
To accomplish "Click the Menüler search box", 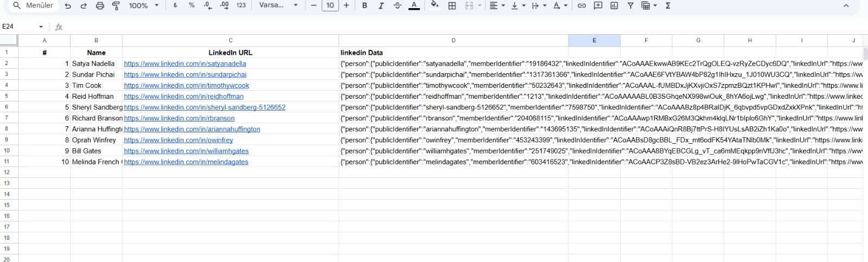I will (34, 5).
